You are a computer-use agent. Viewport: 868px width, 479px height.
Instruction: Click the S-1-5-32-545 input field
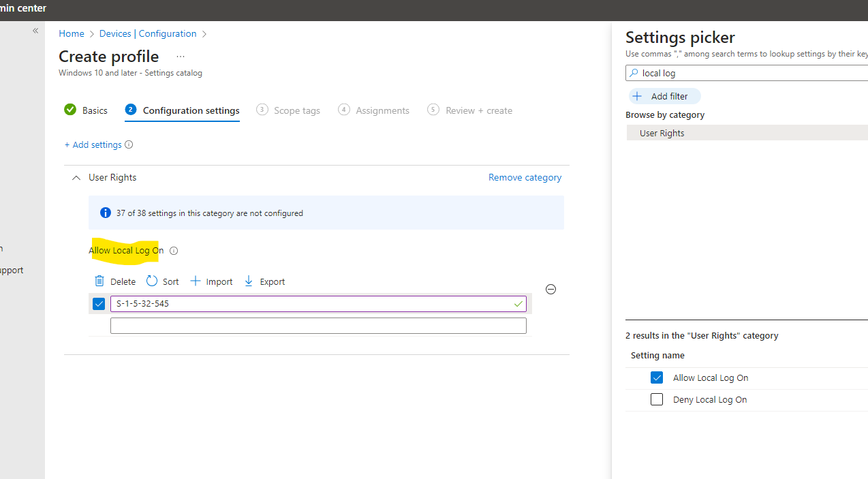click(318, 304)
